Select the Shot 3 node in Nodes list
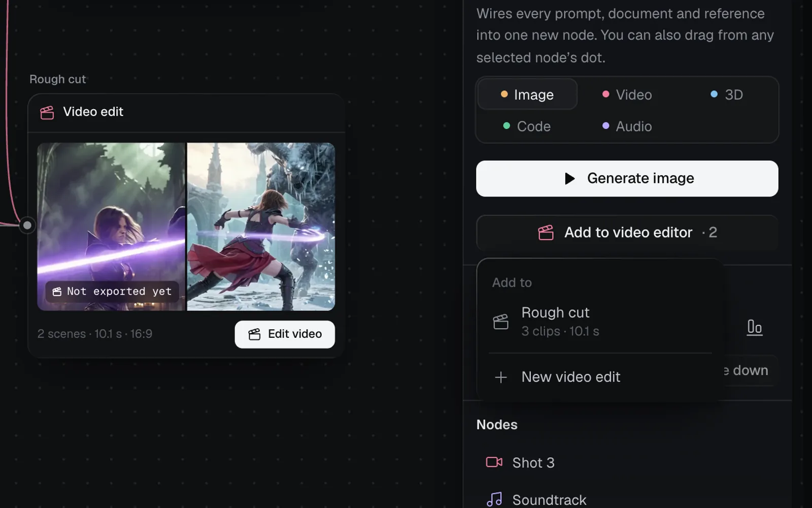Viewport: 812px width, 508px height. point(627,463)
